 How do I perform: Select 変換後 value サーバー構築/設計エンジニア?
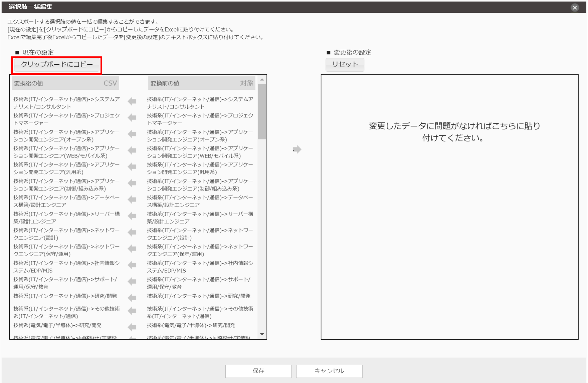tap(66, 218)
